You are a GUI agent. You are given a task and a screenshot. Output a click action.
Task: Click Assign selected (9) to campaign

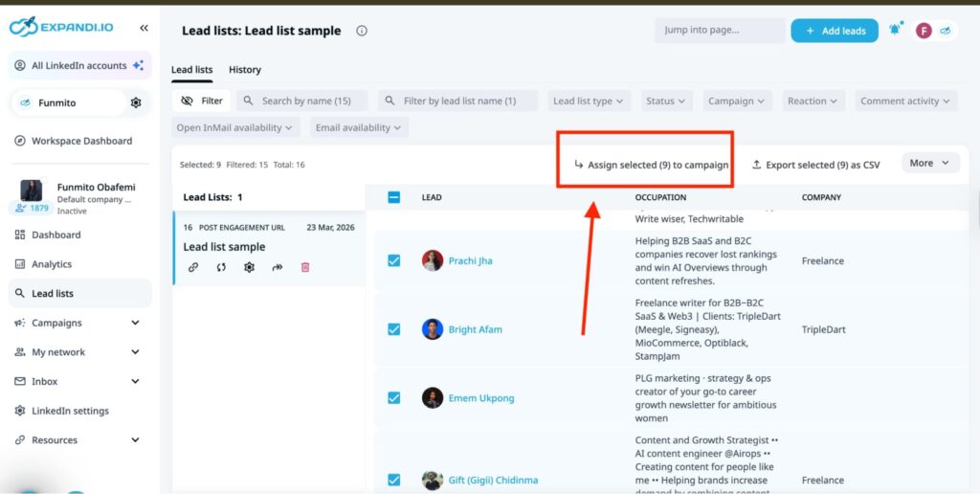tap(652, 165)
